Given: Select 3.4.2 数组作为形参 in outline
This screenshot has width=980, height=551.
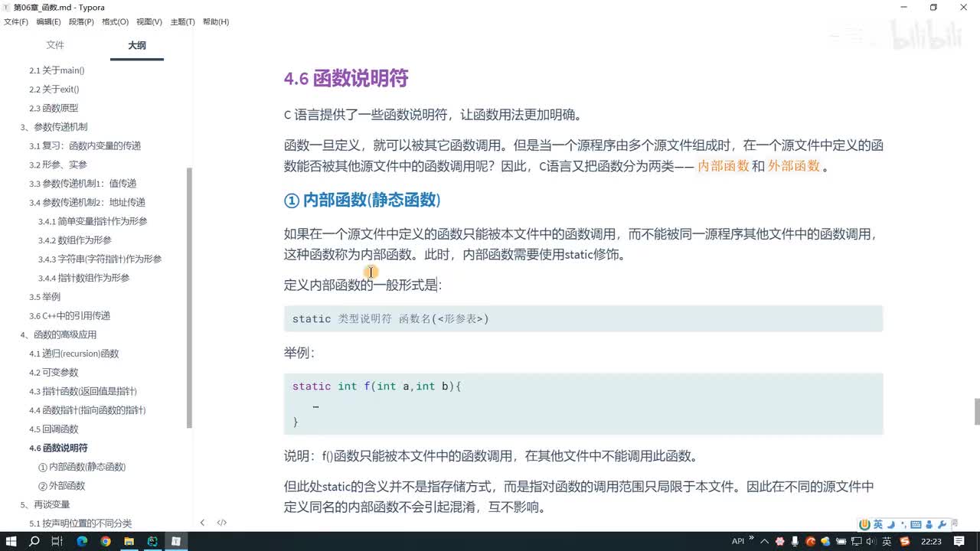Looking at the screenshot, I should pyautogui.click(x=75, y=240).
